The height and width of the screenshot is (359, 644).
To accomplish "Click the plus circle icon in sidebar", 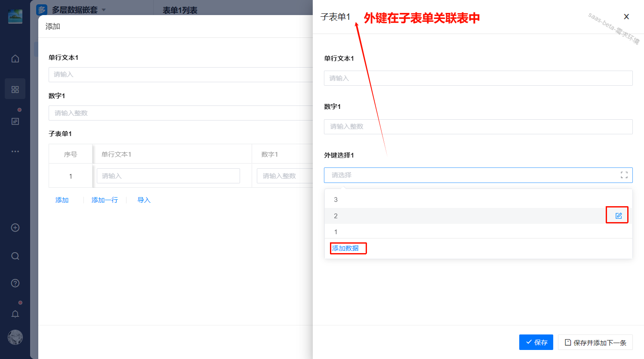I will coord(15,228).
